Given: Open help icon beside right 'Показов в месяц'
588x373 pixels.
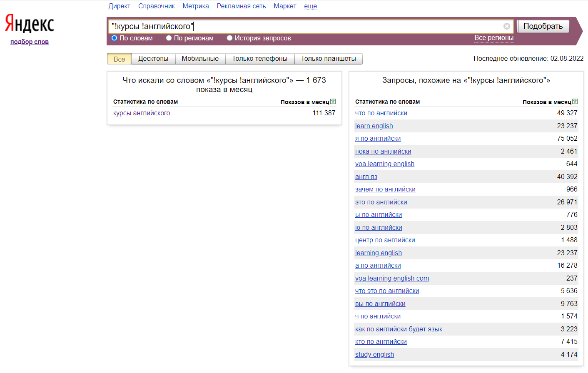Looking at the screenshot, I should coord(575,102).
